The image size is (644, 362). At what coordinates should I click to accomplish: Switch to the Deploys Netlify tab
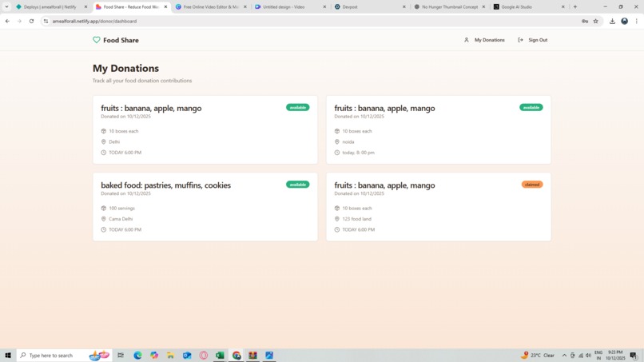50,7
